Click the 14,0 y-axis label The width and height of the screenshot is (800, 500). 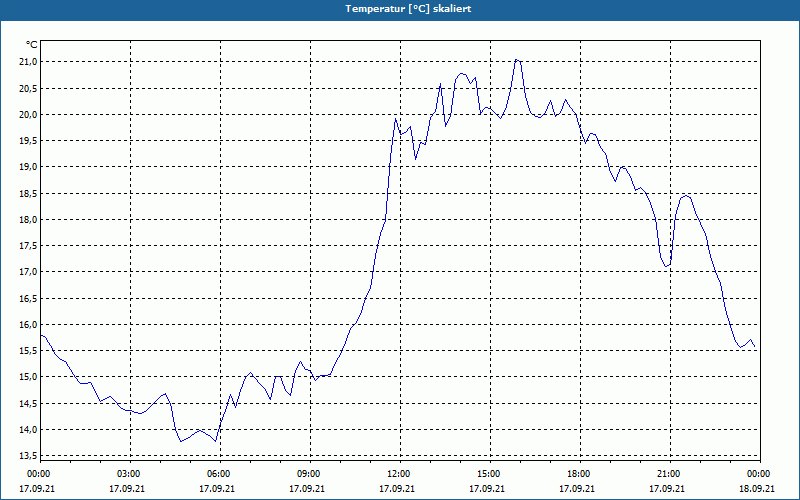[29, 430]
